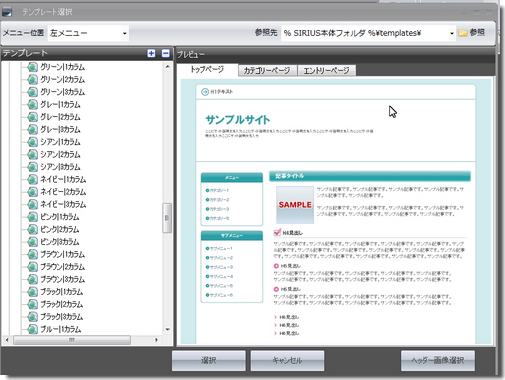Image resolution: width=505 pixels, height=380 pixels.
Task: Click the app icon in the title bar
Action: click(x=7, y=12)
